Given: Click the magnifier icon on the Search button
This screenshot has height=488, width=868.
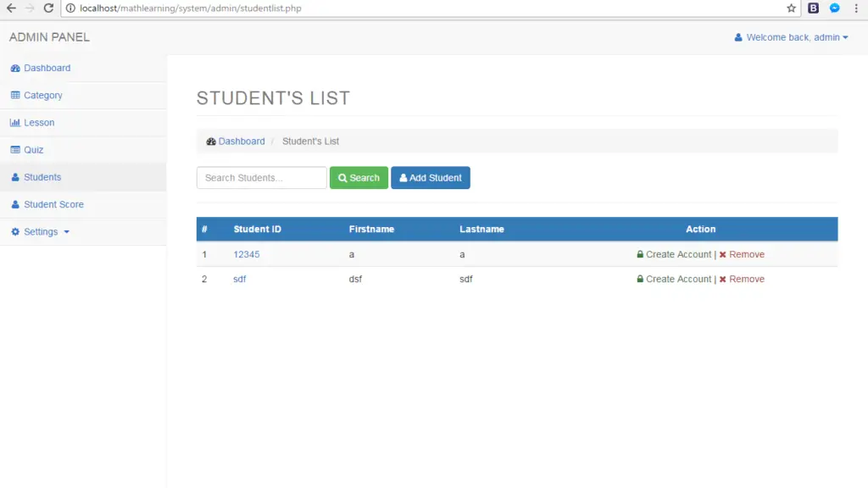Looking at the screenshot, I should [342, 177].
